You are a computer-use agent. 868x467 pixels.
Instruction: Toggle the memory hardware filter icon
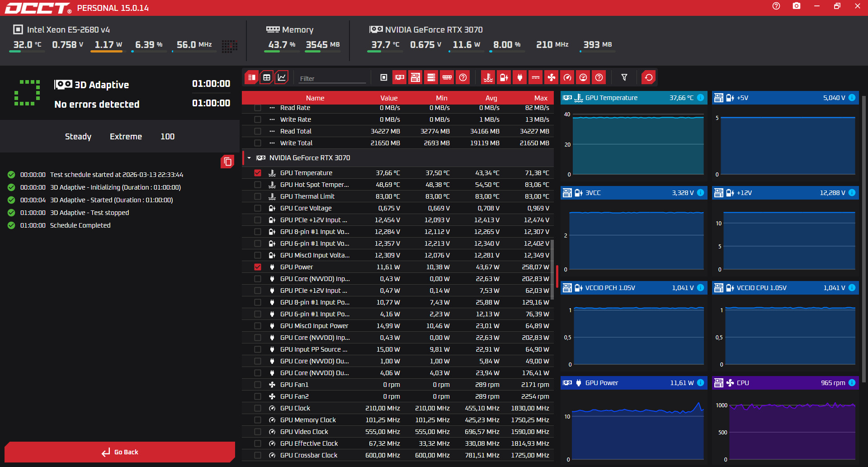tap(447, 77)
